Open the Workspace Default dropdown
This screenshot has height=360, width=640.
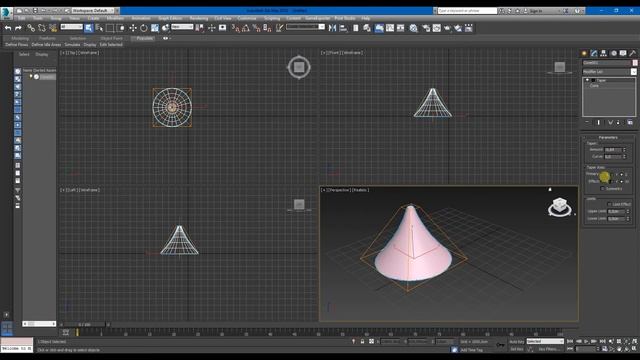pos(93,11)
